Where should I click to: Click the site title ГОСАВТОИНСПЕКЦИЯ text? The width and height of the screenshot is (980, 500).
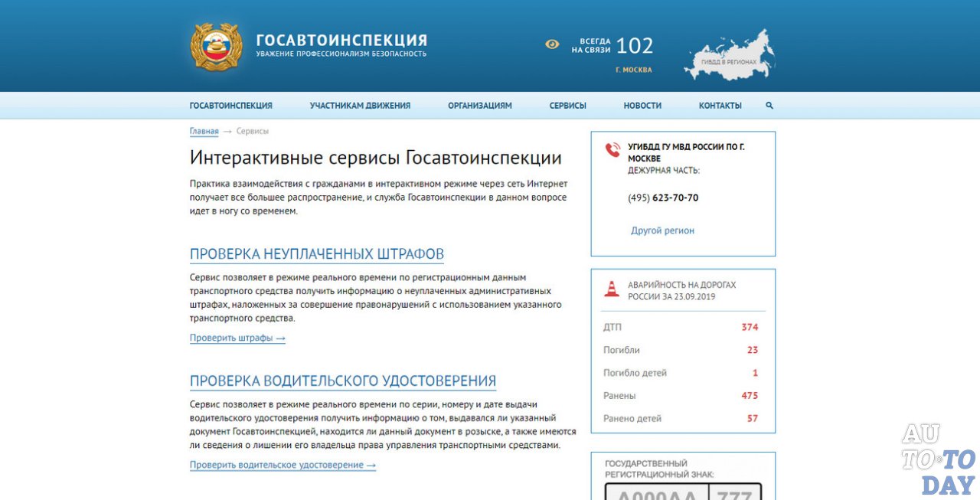341,41
